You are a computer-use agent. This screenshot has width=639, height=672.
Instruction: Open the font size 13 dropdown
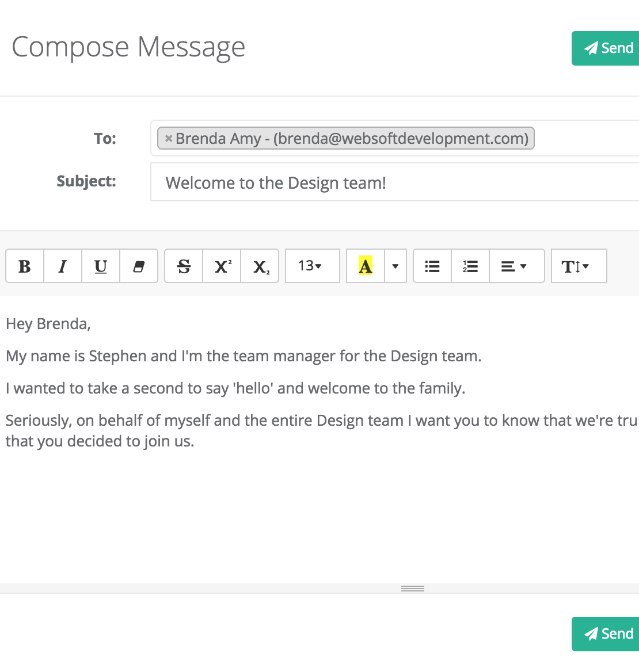click(x=313, y=266)
